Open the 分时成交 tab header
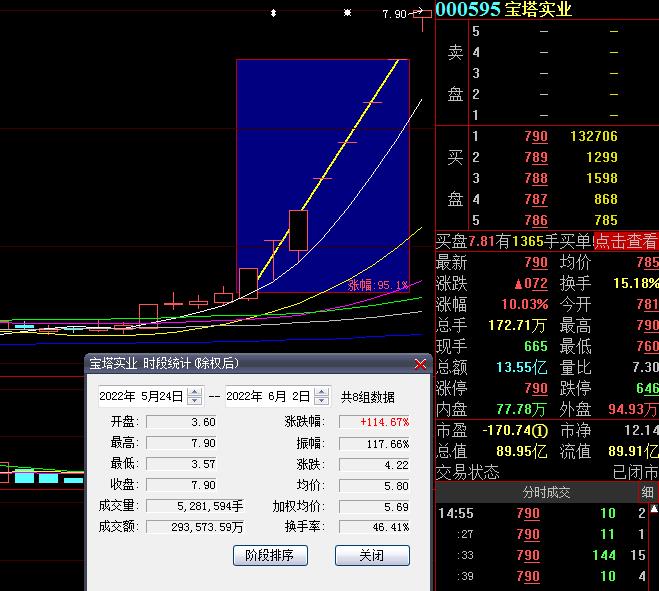The height and width of the screenshot is (591, 659). (546, 492)
